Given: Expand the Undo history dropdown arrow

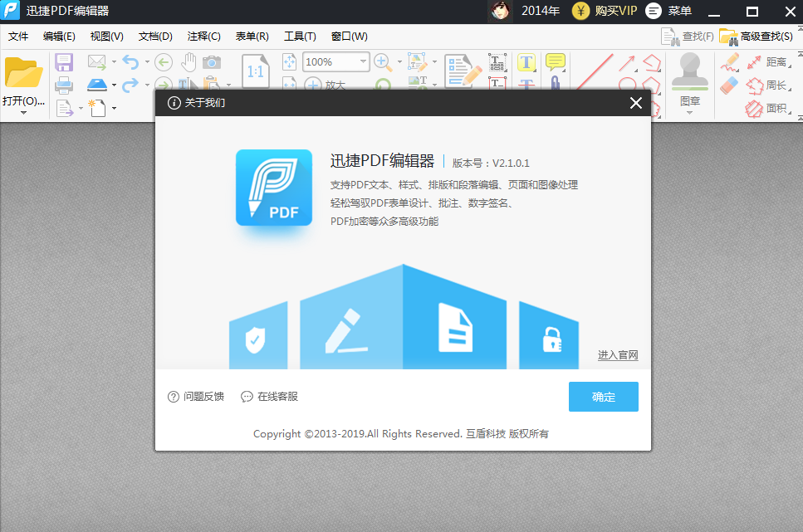Looking at the screenshot, I should (147, 62).
